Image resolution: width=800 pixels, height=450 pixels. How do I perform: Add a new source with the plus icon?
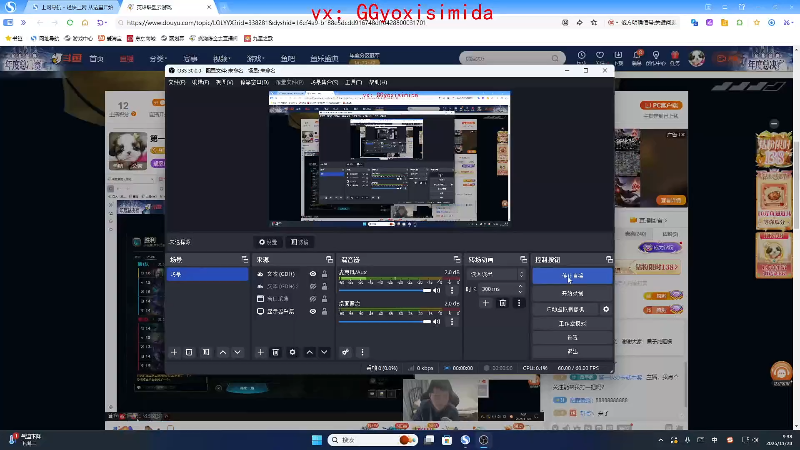(260, 352)
